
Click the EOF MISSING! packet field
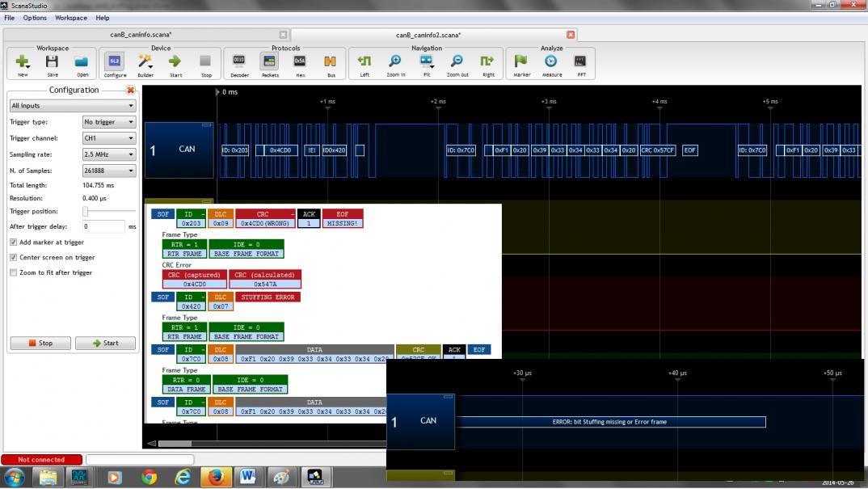pos(343,219)
